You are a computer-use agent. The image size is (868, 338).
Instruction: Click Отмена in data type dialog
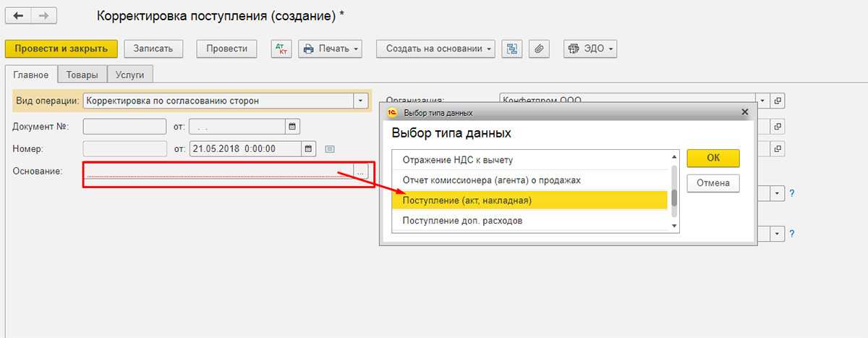[x=712, y=183]
